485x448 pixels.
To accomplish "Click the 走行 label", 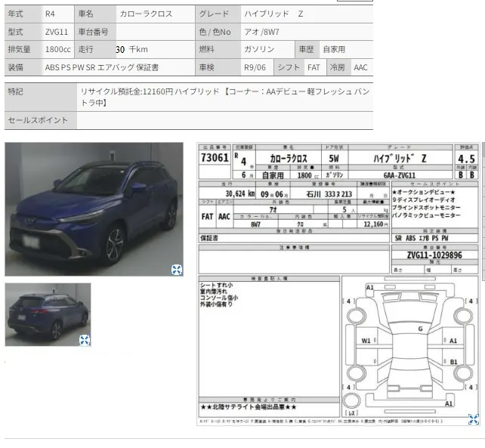I will [x=85, y=50].
